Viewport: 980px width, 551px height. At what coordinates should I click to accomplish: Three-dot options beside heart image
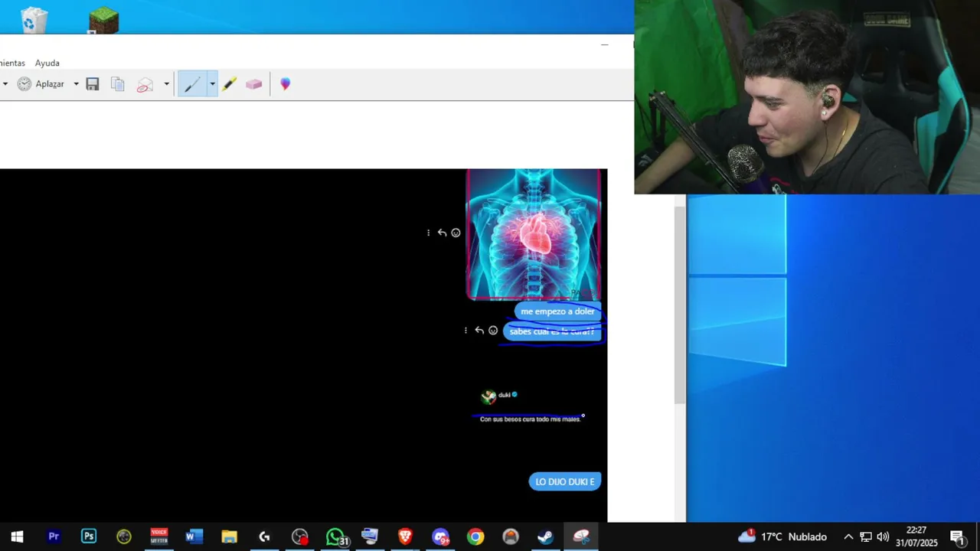click(x=428, y=233)
